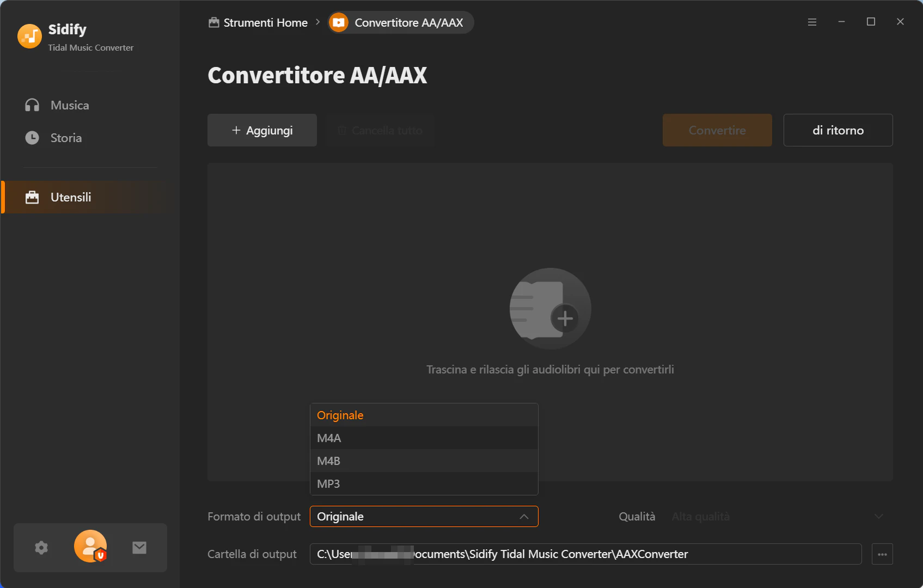
Task: Choose M4B output format
Action: (424, 461)
